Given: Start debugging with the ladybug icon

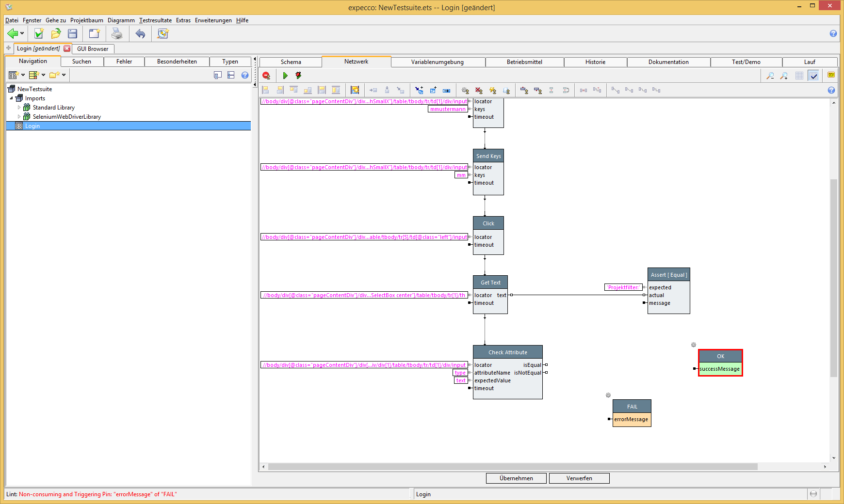Looking at the screenshot, I should tap(298, 76).
